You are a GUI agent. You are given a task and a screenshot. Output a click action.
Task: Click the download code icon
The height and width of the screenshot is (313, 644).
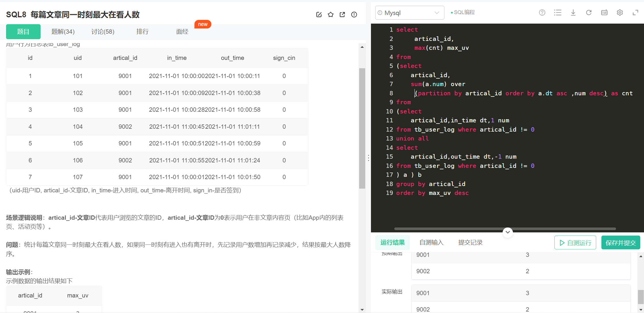click(573, 13)
